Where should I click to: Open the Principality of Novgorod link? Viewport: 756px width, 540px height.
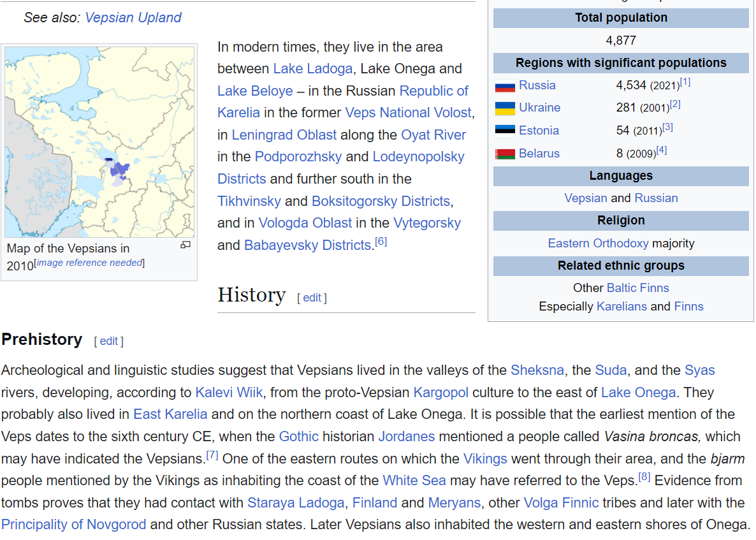(x=73, y=525)
